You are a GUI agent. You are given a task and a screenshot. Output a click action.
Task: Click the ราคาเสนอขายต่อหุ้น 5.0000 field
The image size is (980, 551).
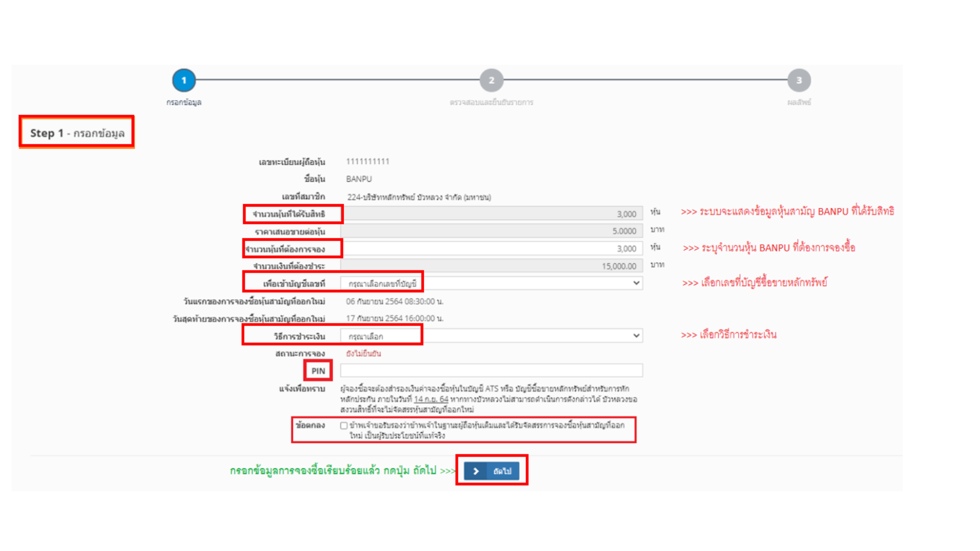coord(492,231)
